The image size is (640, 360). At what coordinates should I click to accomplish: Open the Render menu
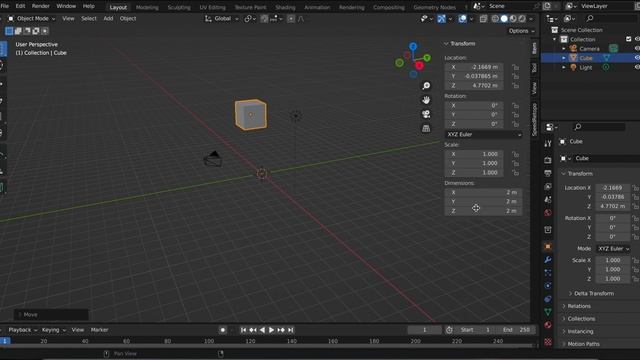click(40, 6)
